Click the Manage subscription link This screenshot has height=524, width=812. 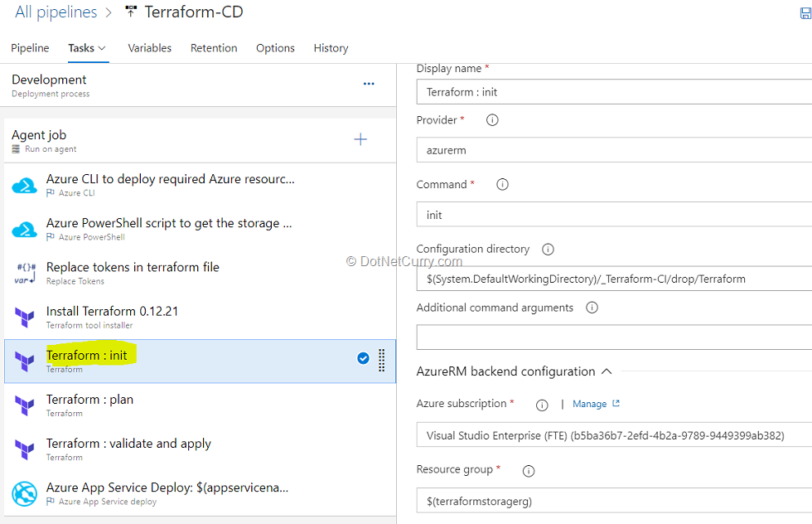[x=589, y=404]
